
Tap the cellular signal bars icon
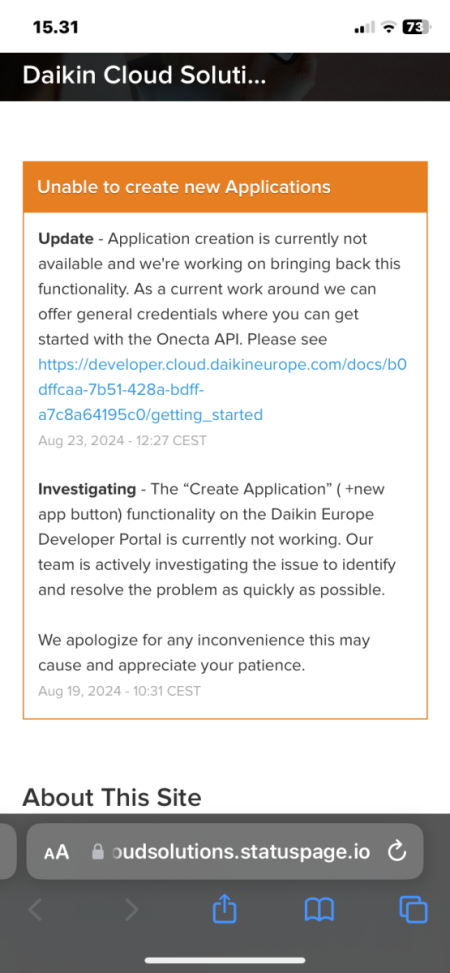click(364, 28)
